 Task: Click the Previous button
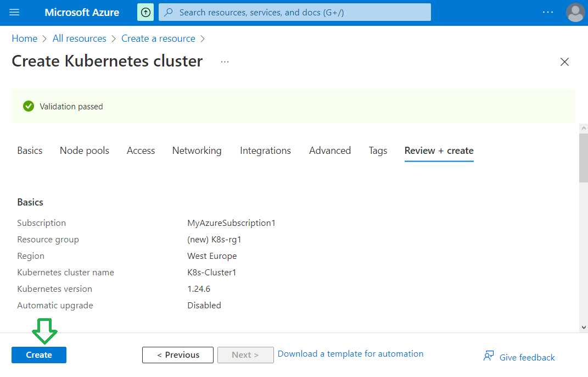[178, 355]
